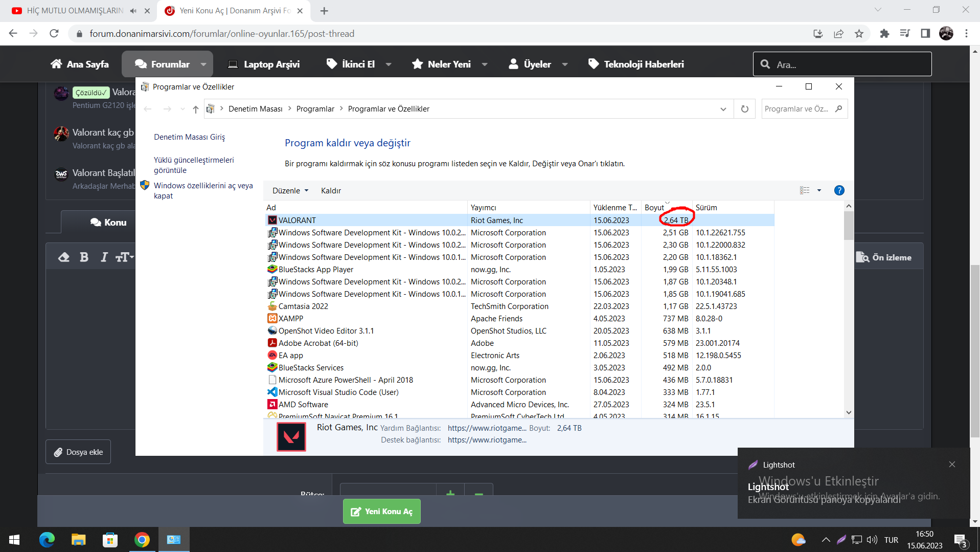Select the Camtasia 2022 entry
The image size is (980, 552).
(520, 306)
